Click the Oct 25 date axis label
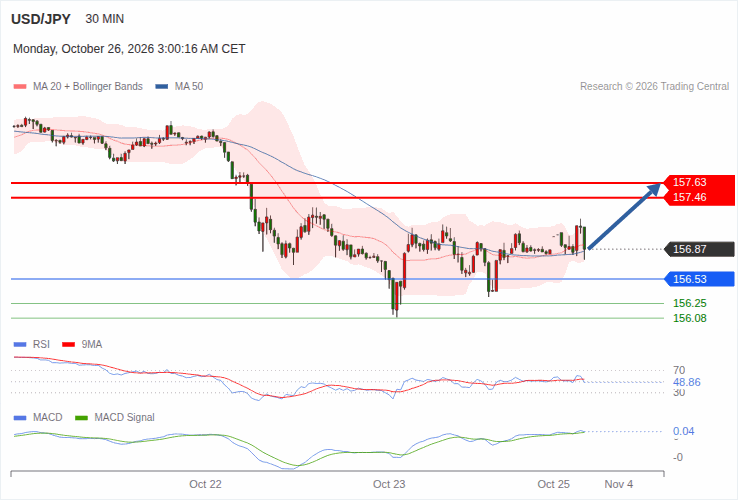The image size is (738, 500). tap(554, 484)
